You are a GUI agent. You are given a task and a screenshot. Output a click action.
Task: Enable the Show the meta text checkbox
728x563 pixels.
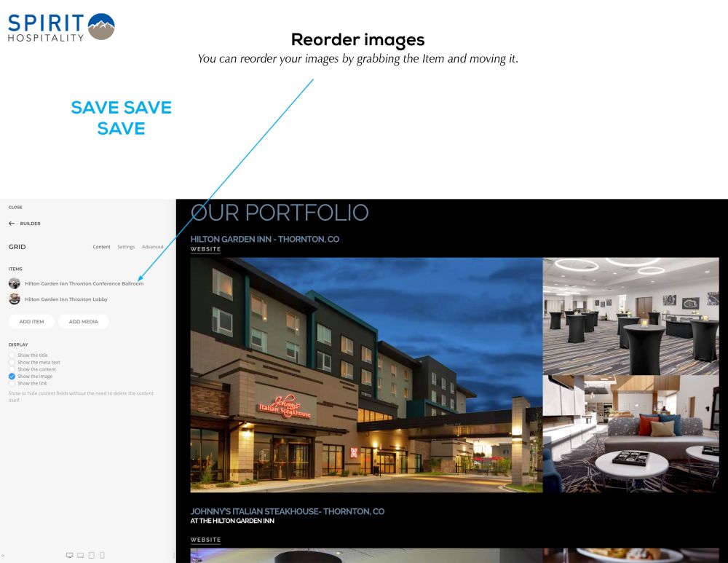point(12,362)
